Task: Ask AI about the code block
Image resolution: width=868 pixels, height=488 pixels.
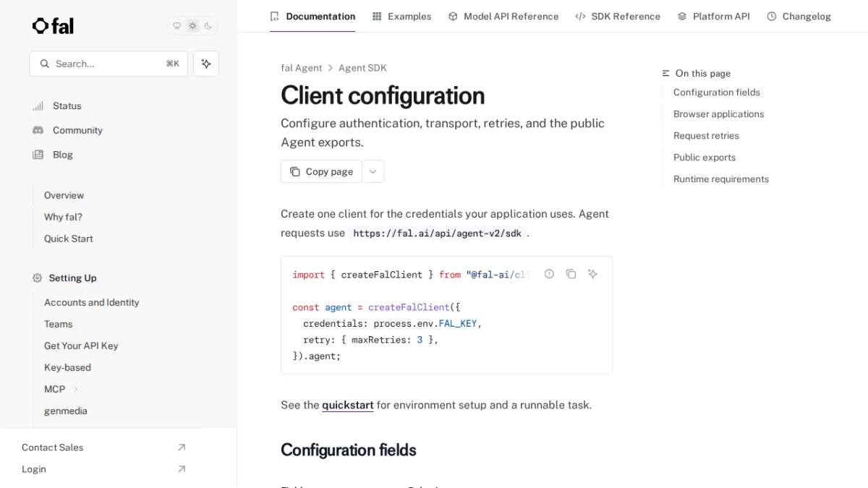Action: point(592,274)
